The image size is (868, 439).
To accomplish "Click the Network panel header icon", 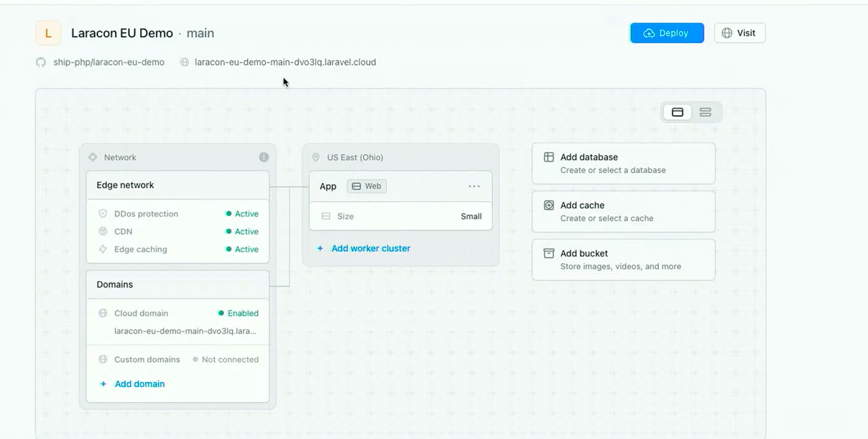I will (93, 157).
